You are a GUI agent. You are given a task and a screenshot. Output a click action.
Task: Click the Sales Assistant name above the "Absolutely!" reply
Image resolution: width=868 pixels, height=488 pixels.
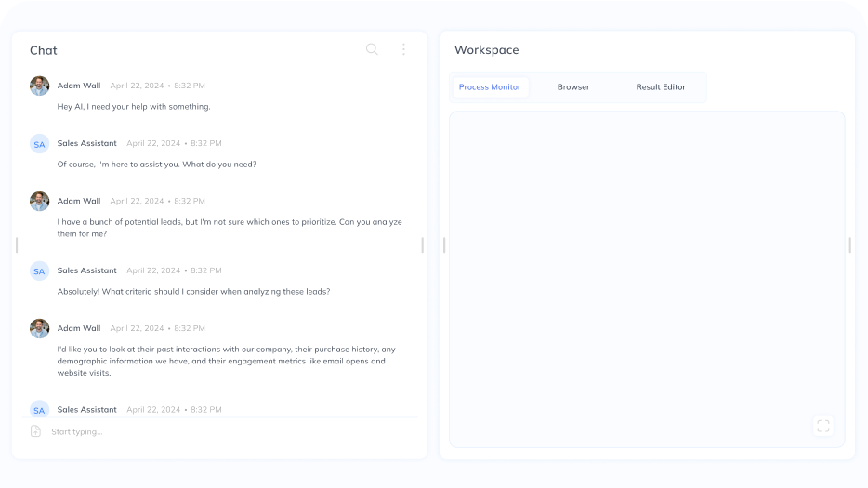pyautogui.click(x=87, y=270)
